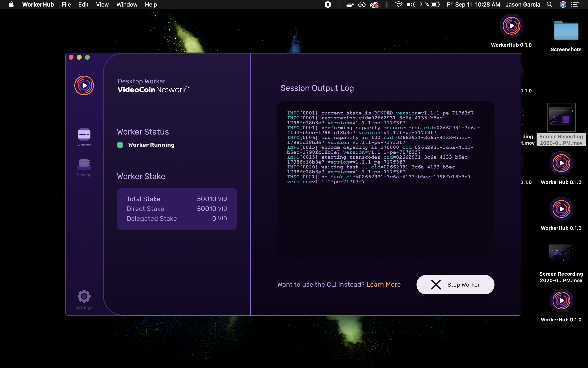The height and width of the screenshot is (368, 588).
Task: Click the Total Stake 50010 VID row
Action: click(x=177, y=199)
